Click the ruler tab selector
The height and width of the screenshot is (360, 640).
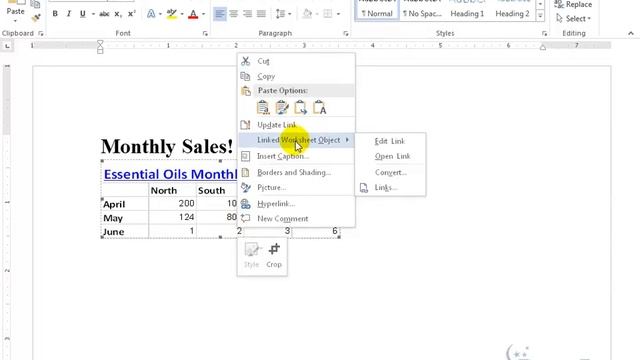7,46
